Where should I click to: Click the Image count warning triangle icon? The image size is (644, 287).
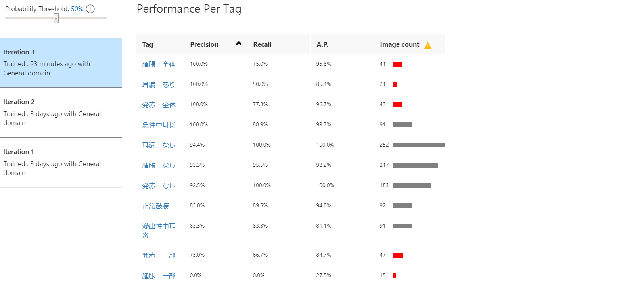[x=428, y=45]
